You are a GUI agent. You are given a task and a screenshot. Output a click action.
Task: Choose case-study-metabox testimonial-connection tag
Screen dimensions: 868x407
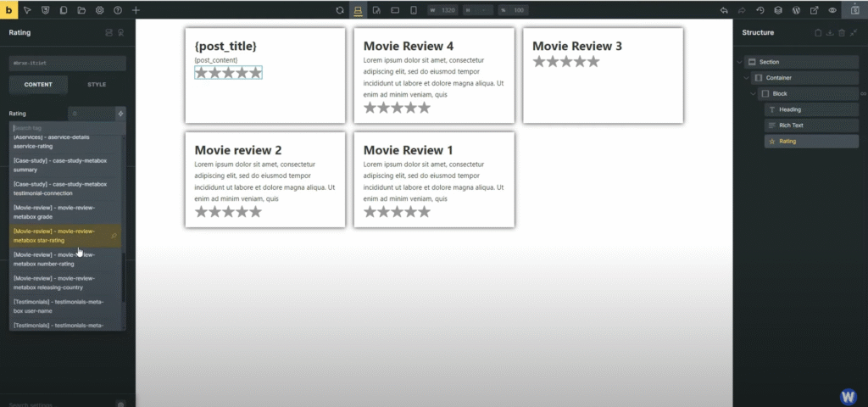[x=65, y=189]
